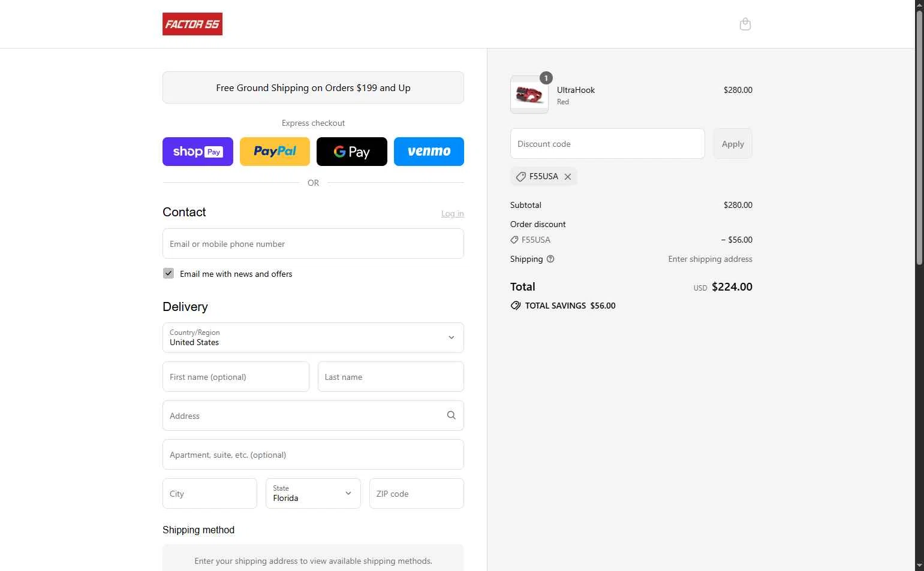Click the page vertical scrollbar thumb

(919, 138)
